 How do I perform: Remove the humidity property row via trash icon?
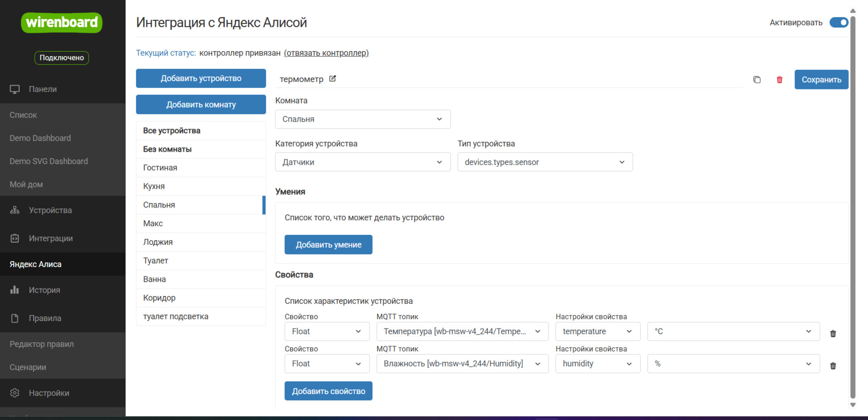(x=833, y=366)
